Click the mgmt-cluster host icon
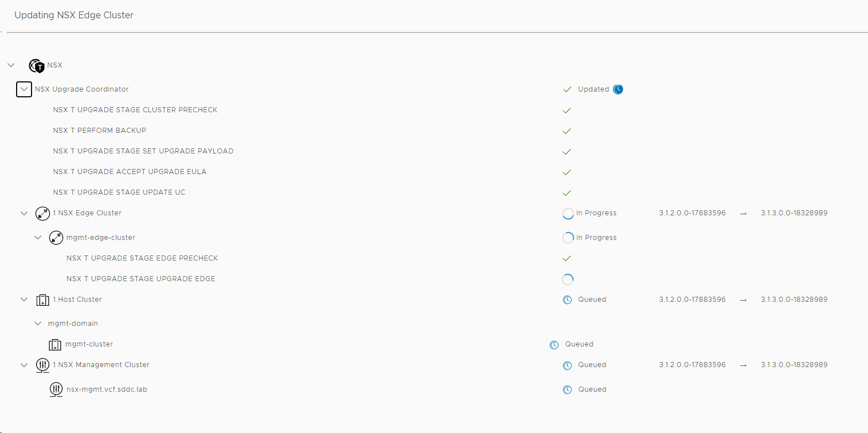The image size is (868, 433). [x=55, y=345]
